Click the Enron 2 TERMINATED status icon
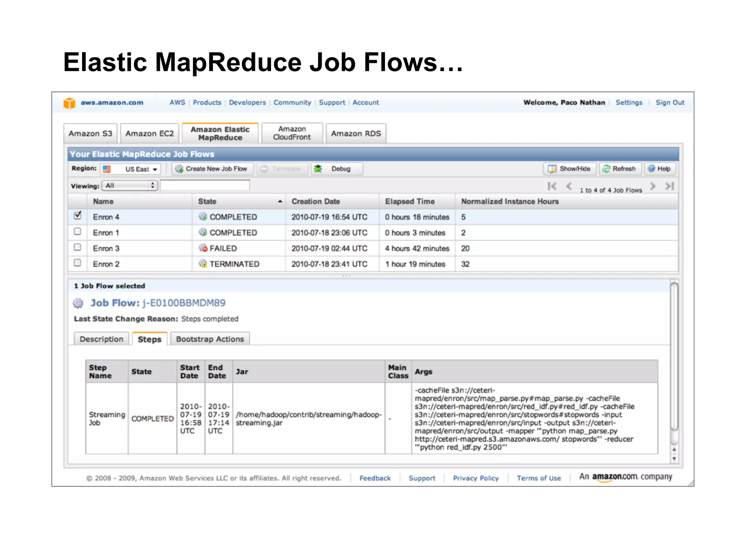The image size is (747, 560). tap(203, 264)
